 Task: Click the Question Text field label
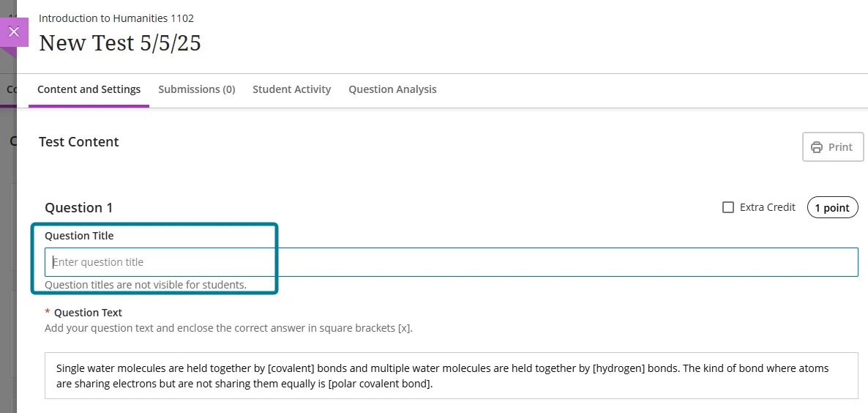pos(88,313)
